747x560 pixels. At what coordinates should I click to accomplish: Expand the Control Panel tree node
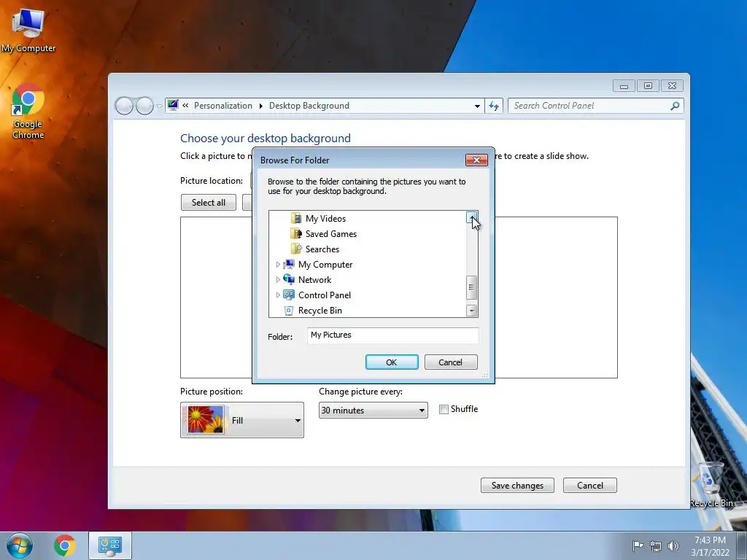(x=278, y=295)
